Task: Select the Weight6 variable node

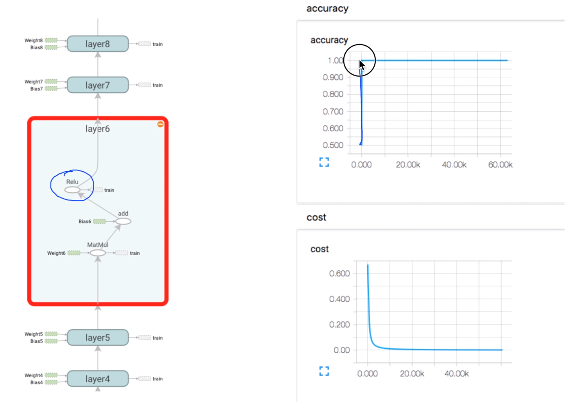Action: (x=74, y=253)
